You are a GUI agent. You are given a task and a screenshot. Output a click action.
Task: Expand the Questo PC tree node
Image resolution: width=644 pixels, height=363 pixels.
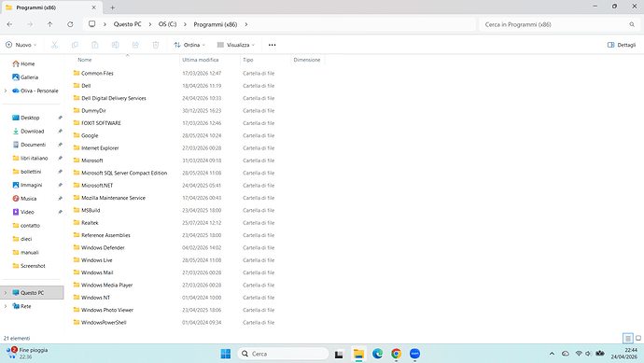pyautogui.click(x=6, y=293)
